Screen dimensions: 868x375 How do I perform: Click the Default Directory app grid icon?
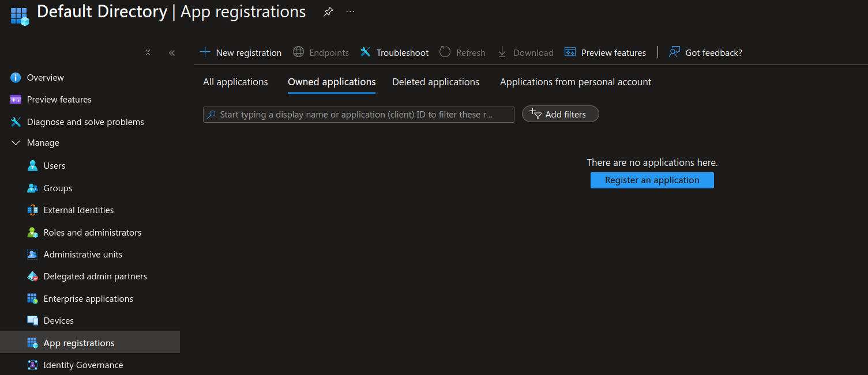pyautogui.click(x=20, y=16)
